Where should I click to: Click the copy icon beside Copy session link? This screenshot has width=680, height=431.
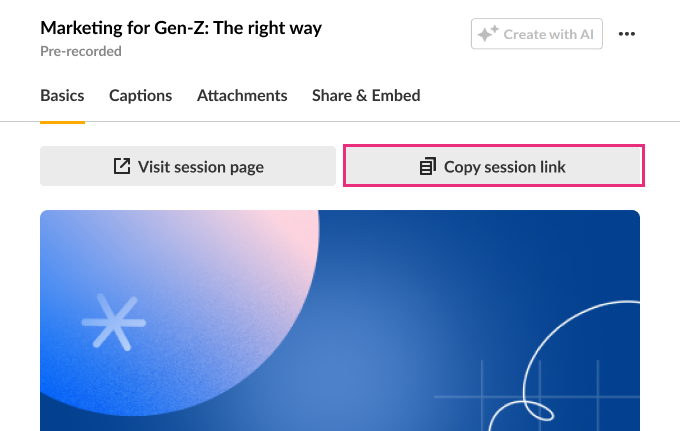[428, 166]
